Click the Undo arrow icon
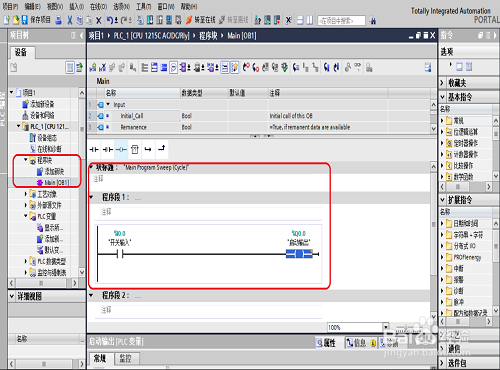 pos(110,20)
